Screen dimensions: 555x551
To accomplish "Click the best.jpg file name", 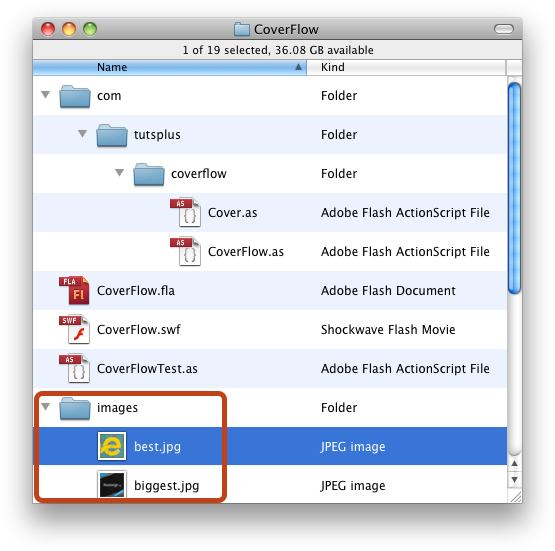I will pos(157,447).
